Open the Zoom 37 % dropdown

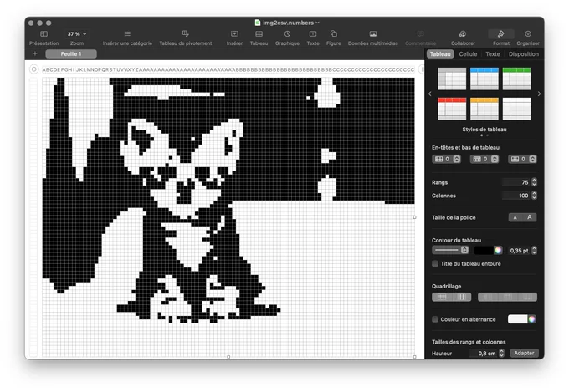(x=77, y=34)
